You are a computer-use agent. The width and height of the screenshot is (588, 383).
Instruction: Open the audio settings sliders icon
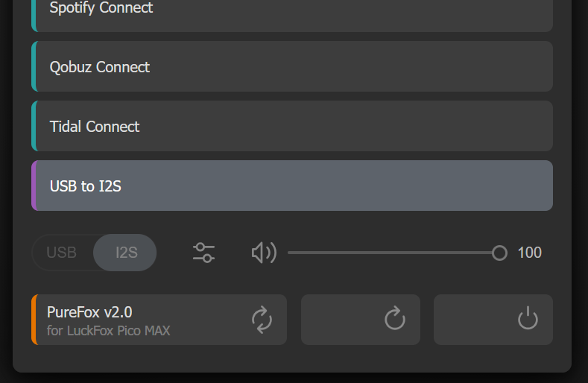[x=203, y=253]
